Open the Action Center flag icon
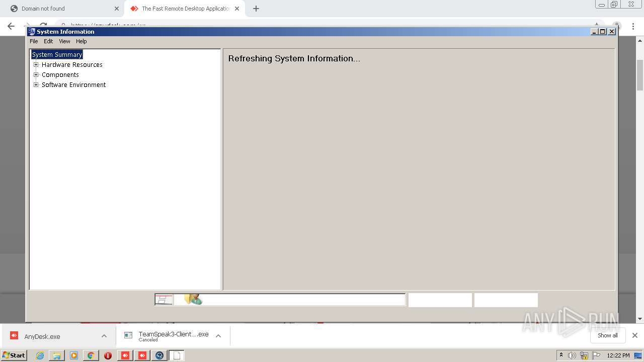 pos(596,355)
